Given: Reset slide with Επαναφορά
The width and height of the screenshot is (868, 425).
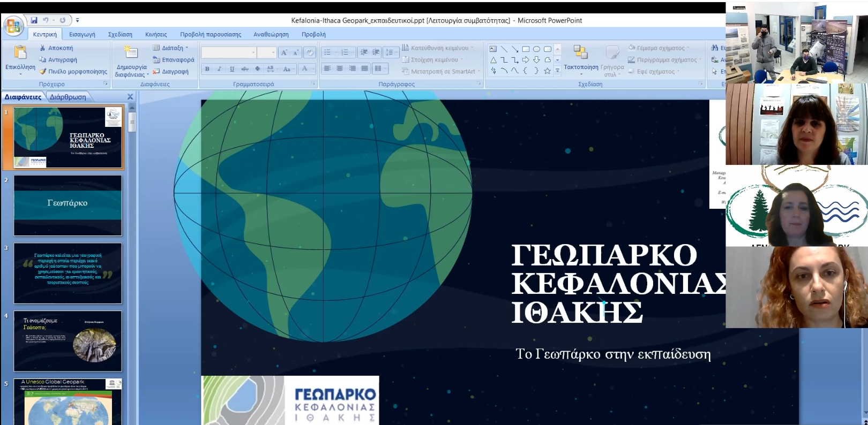Looking at the screenshot, I should click(174, 59).
